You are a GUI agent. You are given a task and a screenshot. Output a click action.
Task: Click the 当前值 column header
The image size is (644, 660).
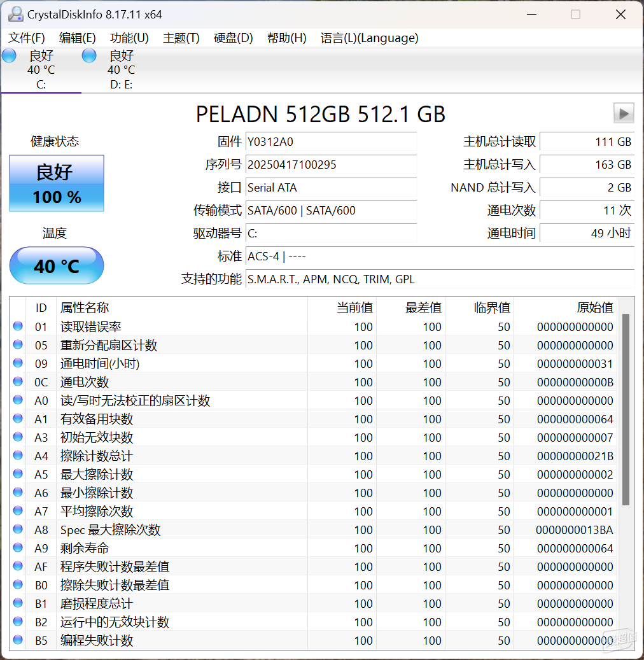coord(342,307)
